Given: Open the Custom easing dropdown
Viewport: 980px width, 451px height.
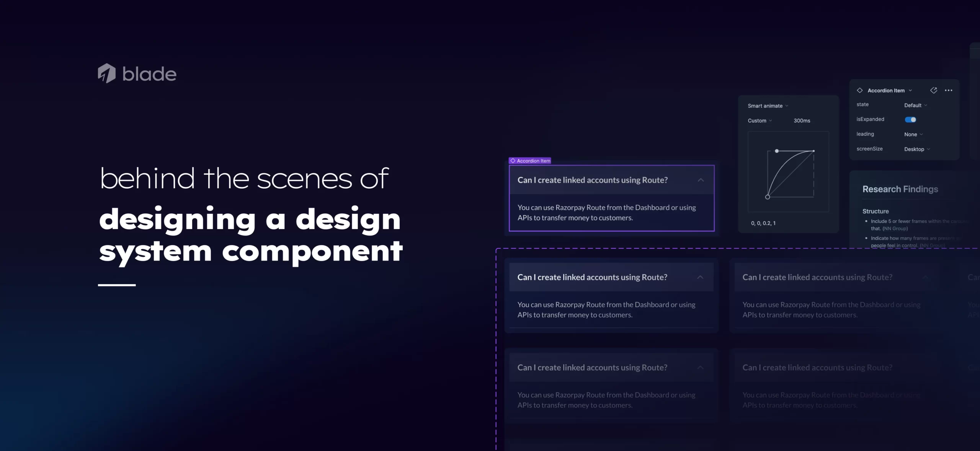Looking at the screenshot, I should pos(759,120).
